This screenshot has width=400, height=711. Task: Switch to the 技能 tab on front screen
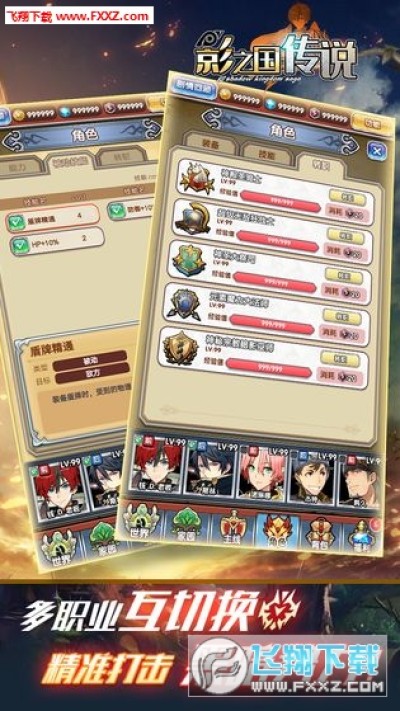(x=266, y=155)
